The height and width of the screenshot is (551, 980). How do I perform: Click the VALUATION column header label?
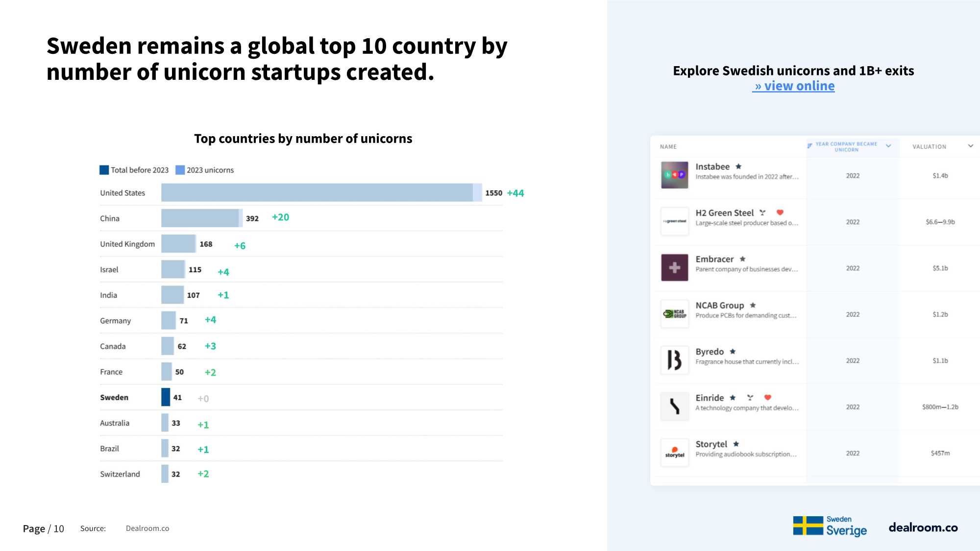pyautogui.click(x=929, y=147)
